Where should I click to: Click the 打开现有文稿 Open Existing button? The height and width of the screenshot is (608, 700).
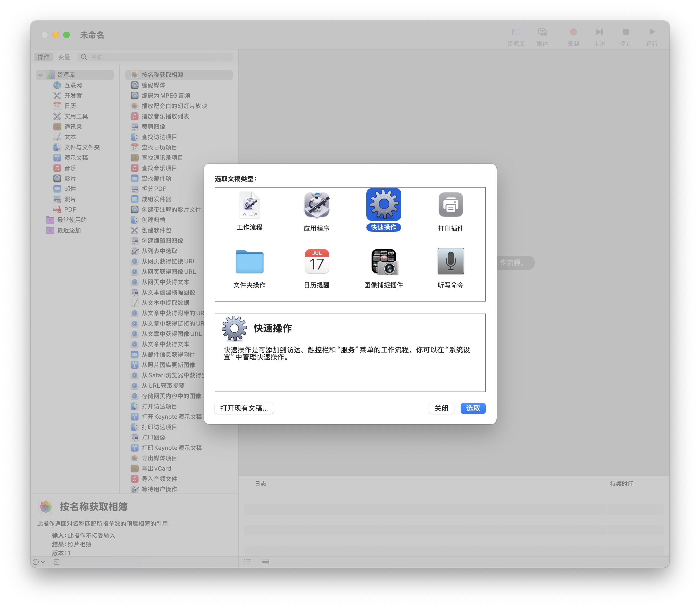click(x=244, y=408)
